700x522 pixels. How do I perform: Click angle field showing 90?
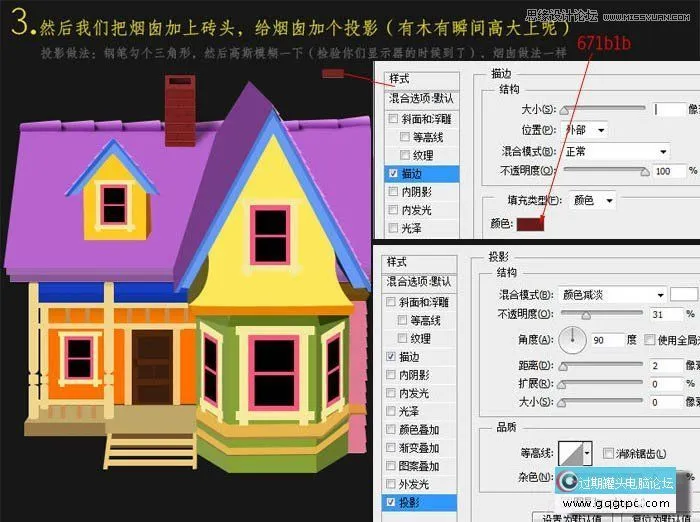[x=608, y=340]
